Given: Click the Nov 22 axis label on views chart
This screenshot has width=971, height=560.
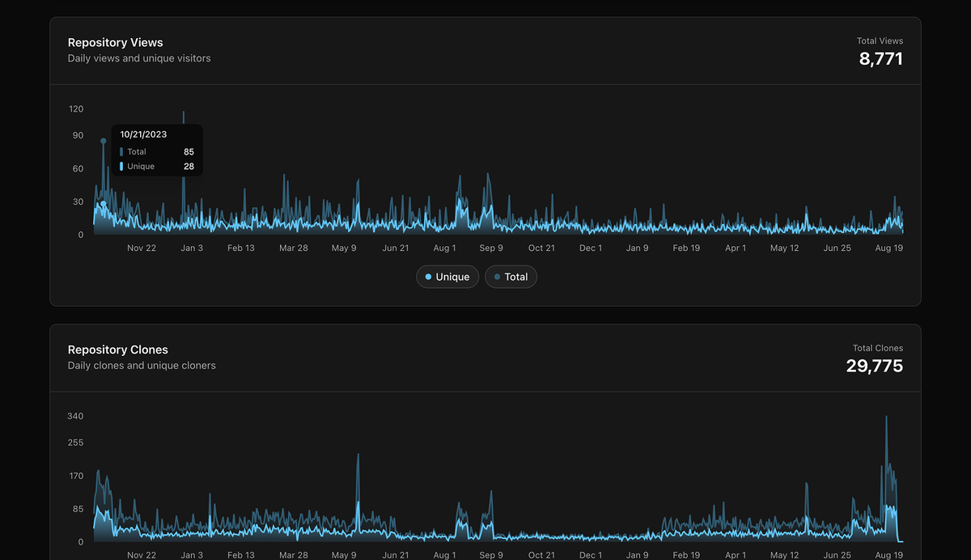Looking at the screenshot, I should click(142, 248).
